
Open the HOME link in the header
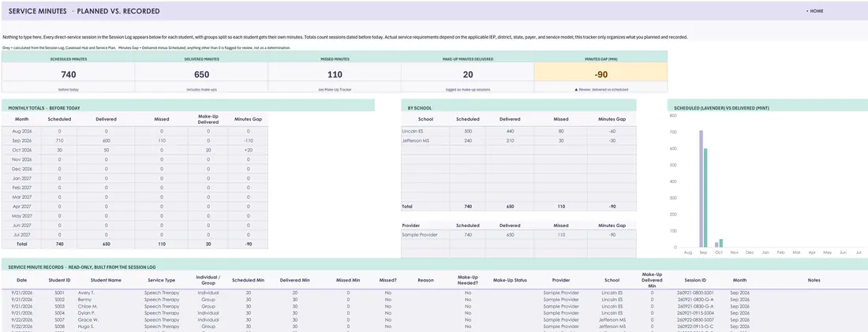(817, 11)
